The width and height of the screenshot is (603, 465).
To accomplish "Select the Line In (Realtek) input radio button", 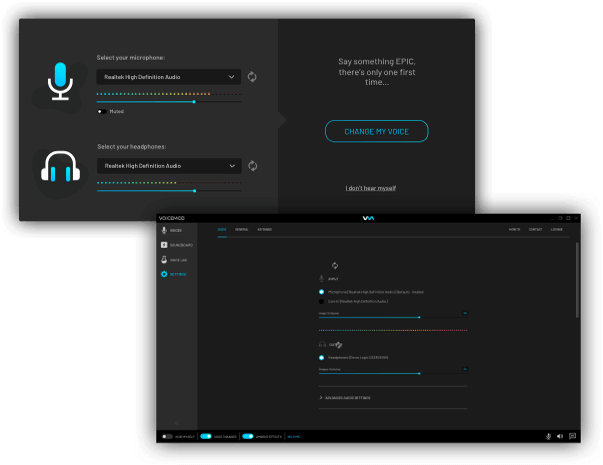I will tap(321, 302).
